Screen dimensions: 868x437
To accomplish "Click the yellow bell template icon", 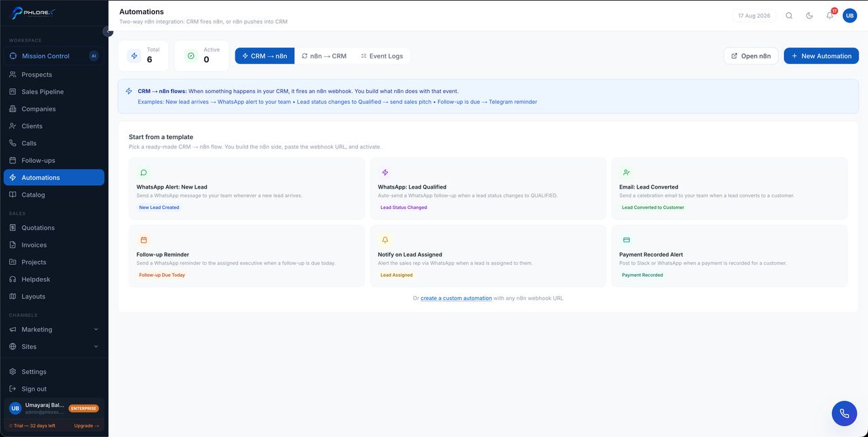I will coord(385,240).
